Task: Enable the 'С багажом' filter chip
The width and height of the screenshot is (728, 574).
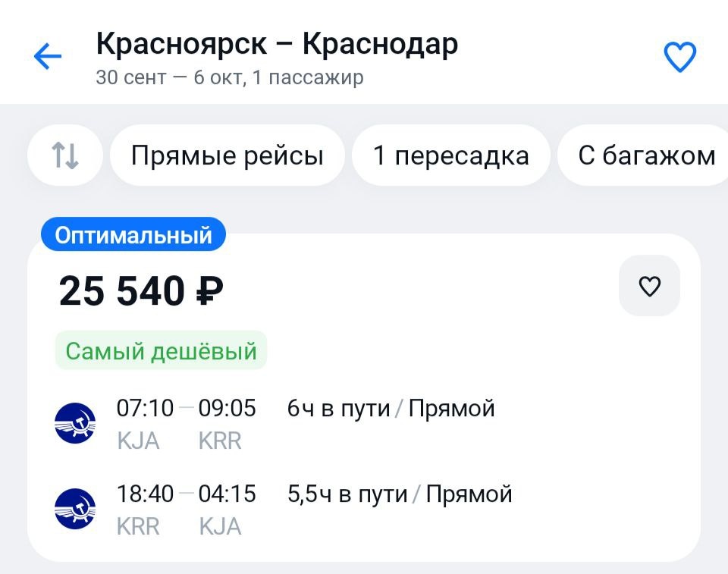Action: pos(646,155)
